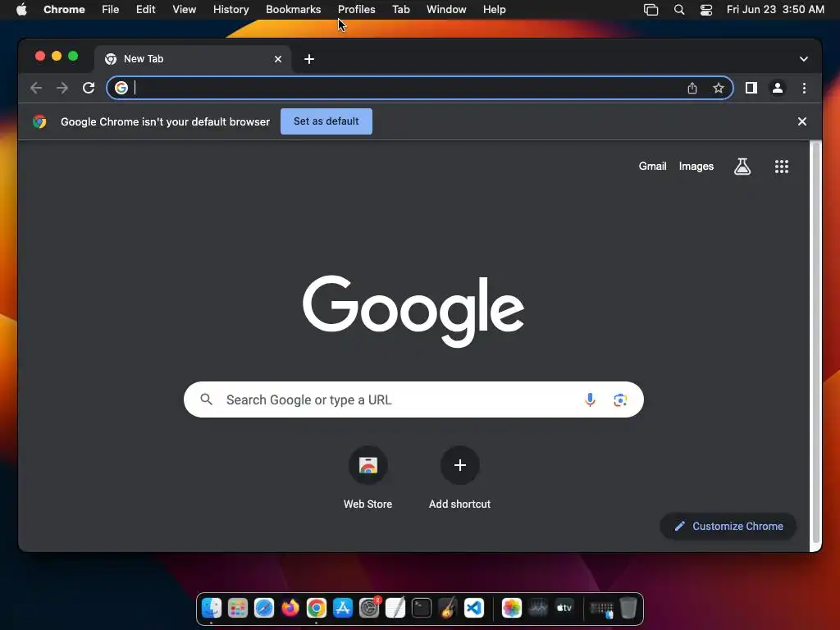Open Search Labs flask icon
The height and width of the screenshot is (630, 840).
click(742, 167)
